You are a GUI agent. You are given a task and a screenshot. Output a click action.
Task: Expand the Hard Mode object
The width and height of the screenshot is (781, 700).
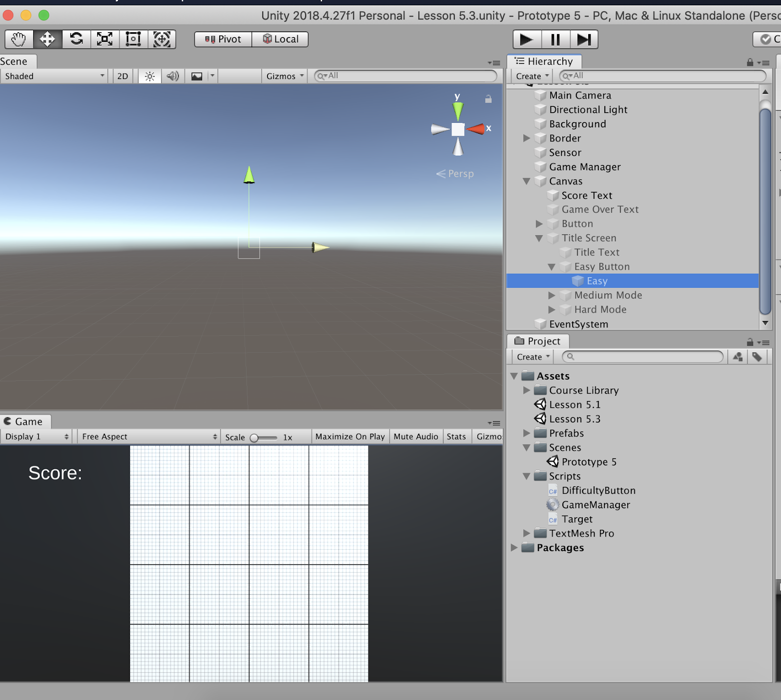tap(552, 309)
